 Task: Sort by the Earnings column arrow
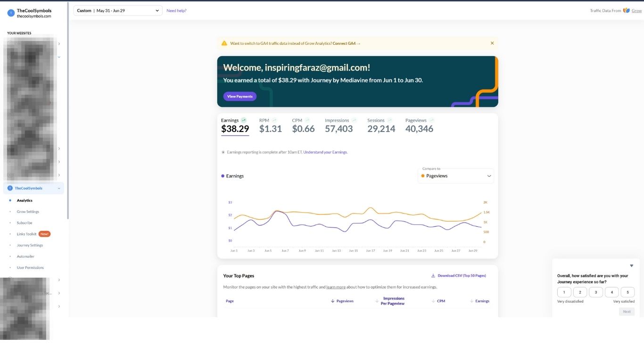click(471, 301)
